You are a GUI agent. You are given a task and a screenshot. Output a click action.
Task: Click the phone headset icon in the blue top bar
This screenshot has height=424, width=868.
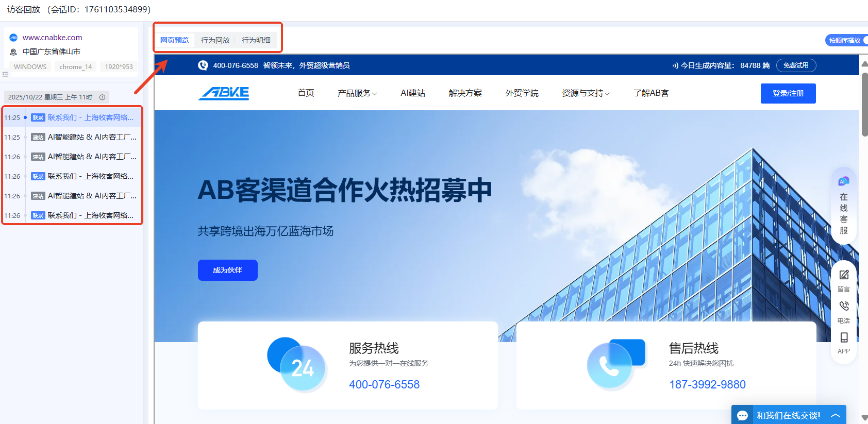pos(203,65)
